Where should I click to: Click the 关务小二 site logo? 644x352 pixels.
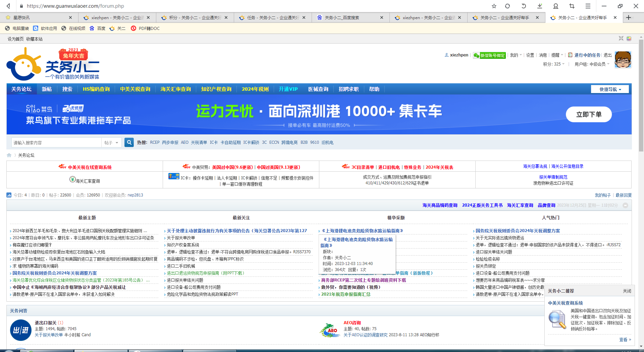coord(53,64)
